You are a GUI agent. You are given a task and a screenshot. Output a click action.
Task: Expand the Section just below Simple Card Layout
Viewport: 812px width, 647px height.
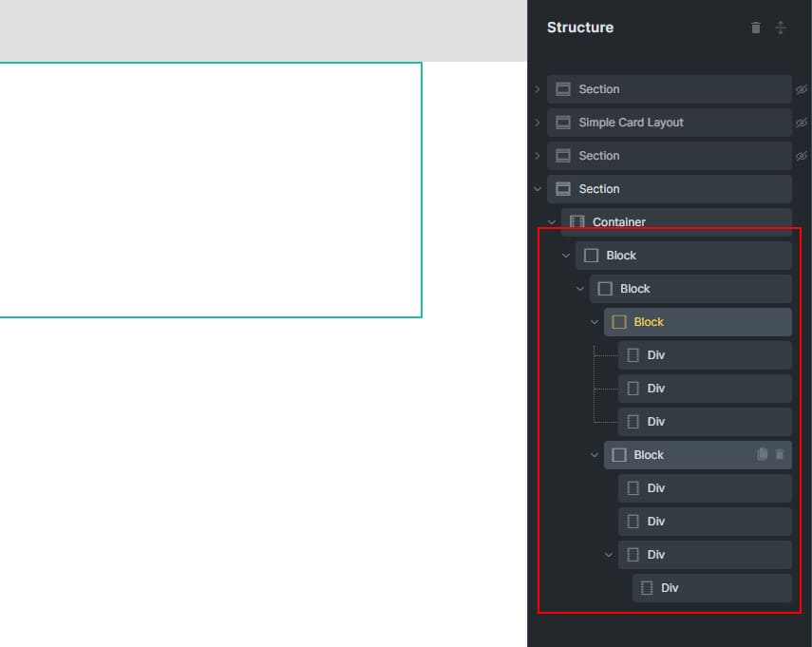(x=538, y=156)
